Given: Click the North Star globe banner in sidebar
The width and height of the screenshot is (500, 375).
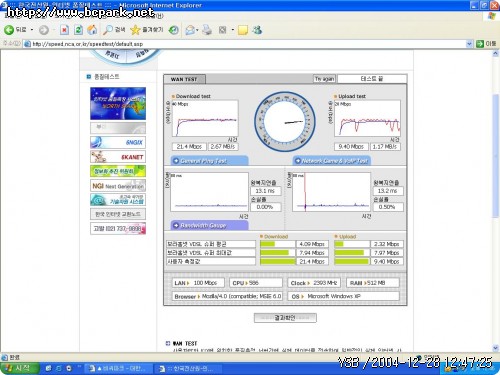Looking at the screenshot, I should pyautogui.click(x=118, y=104).
